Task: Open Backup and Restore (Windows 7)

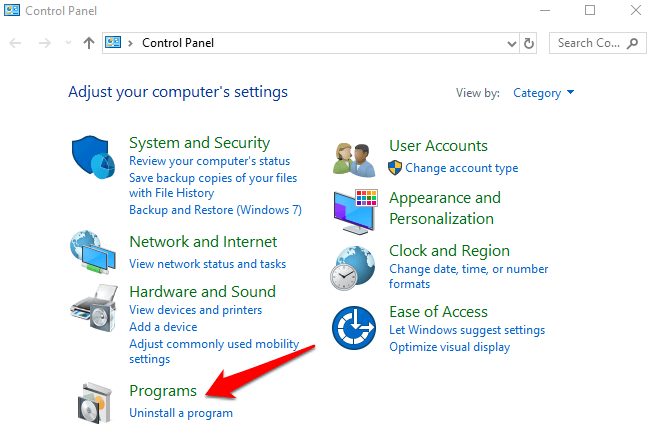Action: (x=216, y=210)
